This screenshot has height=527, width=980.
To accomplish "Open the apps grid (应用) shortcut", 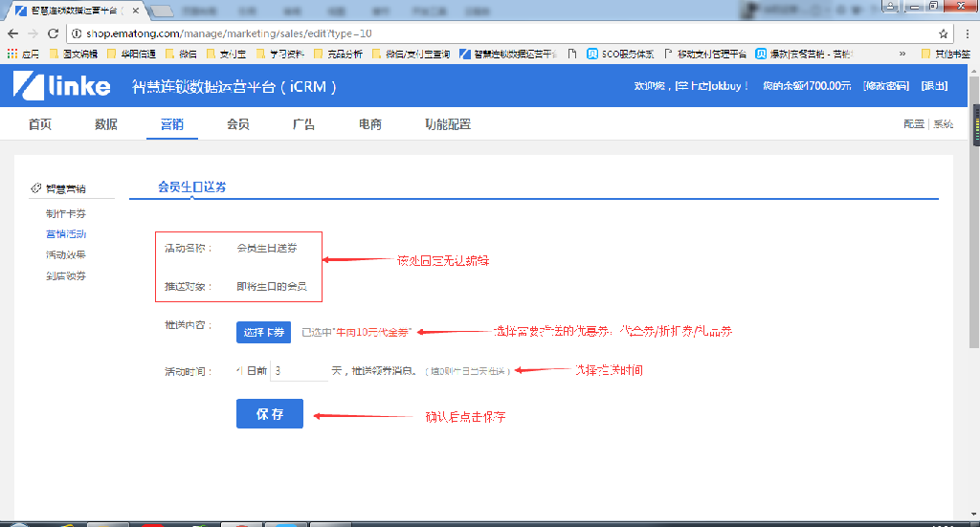I will click(23, 55).
